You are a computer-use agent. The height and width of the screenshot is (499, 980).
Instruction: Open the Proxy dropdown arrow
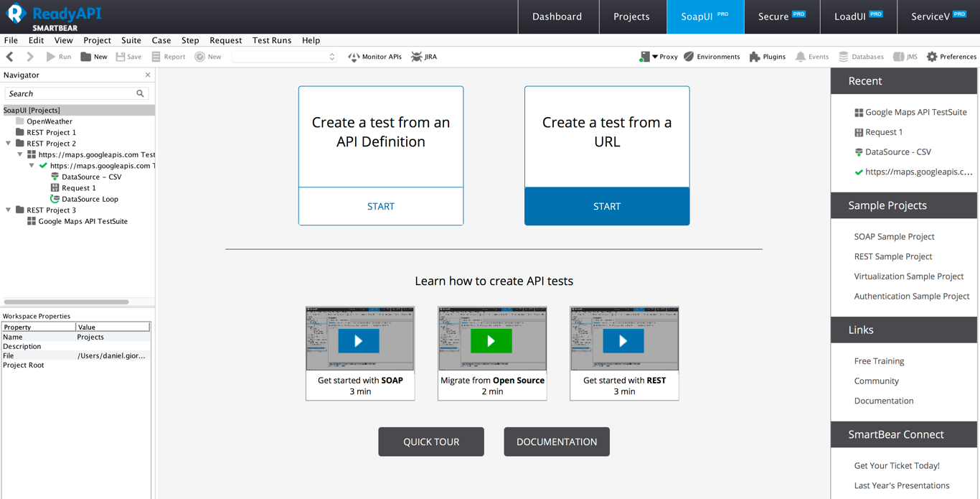tap(655, 57)
